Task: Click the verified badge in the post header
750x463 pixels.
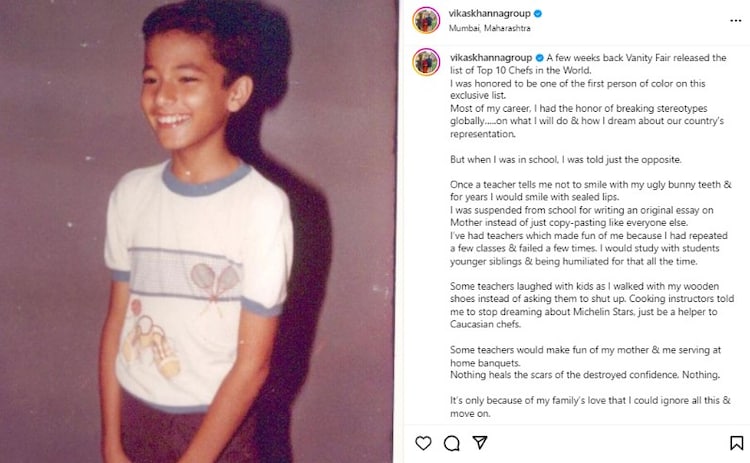Action: pos(538,14)
